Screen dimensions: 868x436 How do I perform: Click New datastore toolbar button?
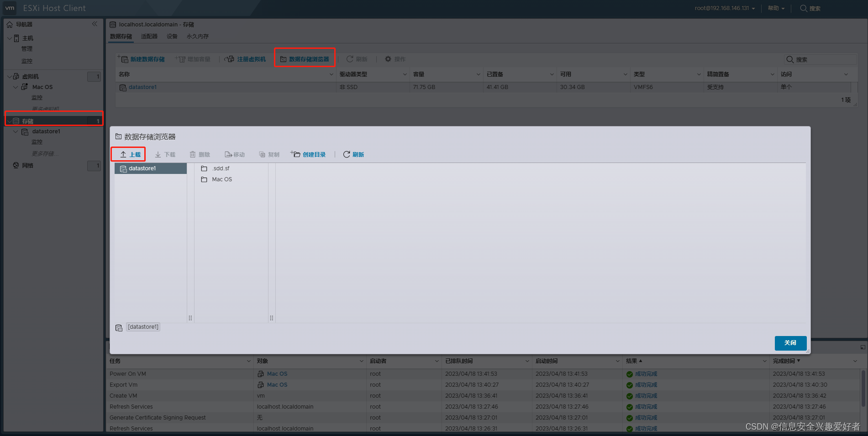tap(142, 59)
